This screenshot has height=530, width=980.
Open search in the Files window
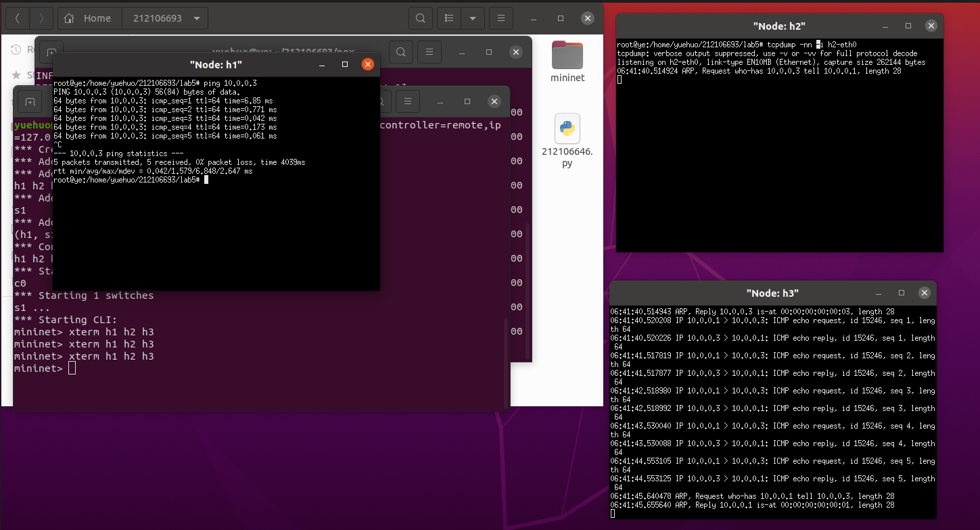(x=421, y=18)
